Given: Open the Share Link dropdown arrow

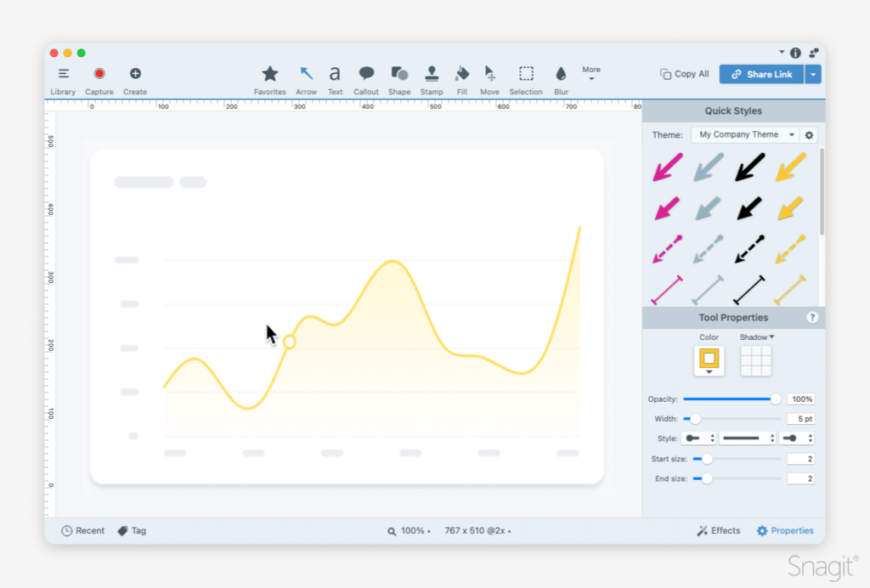Looking at the screenshot, I should [813, 74].
